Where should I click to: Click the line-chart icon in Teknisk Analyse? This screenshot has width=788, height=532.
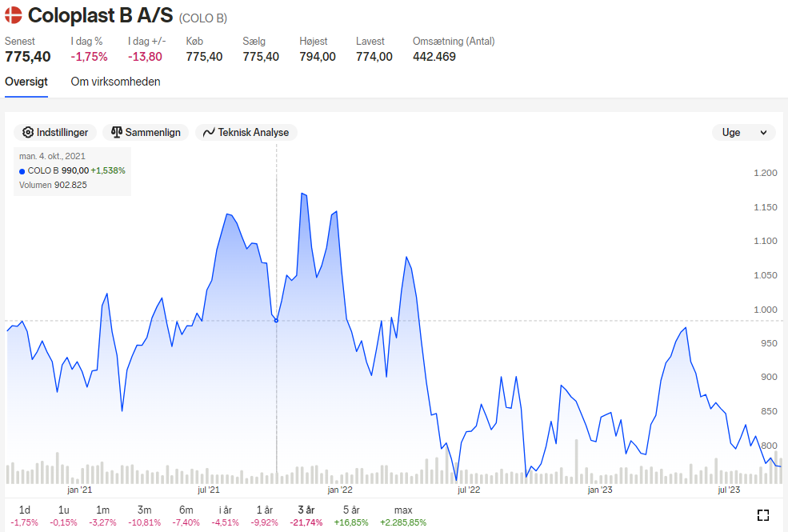(x=209, y=133)
